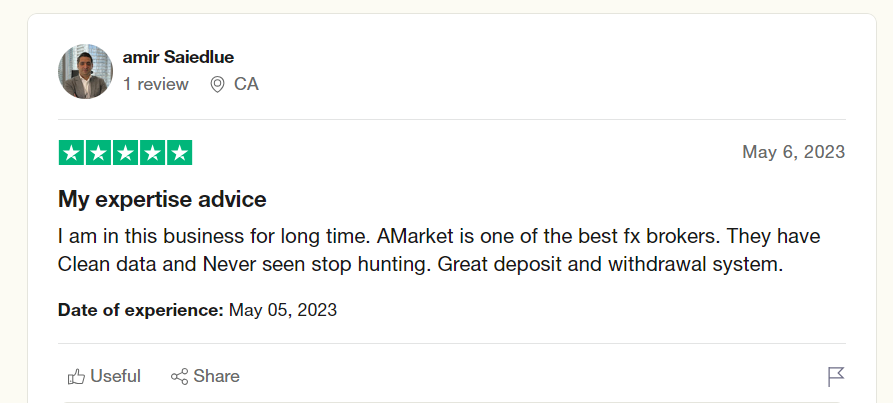Click the May 6, 2023 review date
Image resolution: width=893 pixels, height=403 pixels.
[793, 152]
